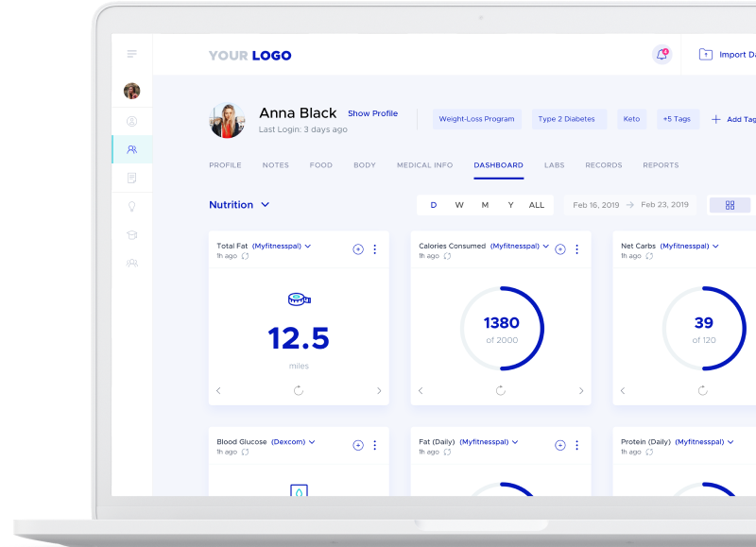
Task: Edit the Feb 16, 2019 start date
Action: 596,205
